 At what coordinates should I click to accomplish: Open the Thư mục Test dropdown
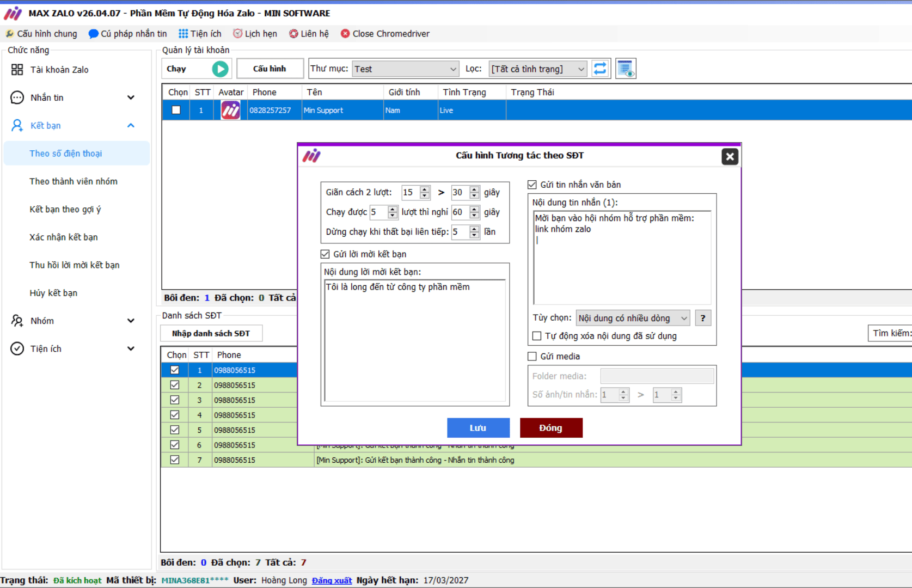[x=406, y=69]
